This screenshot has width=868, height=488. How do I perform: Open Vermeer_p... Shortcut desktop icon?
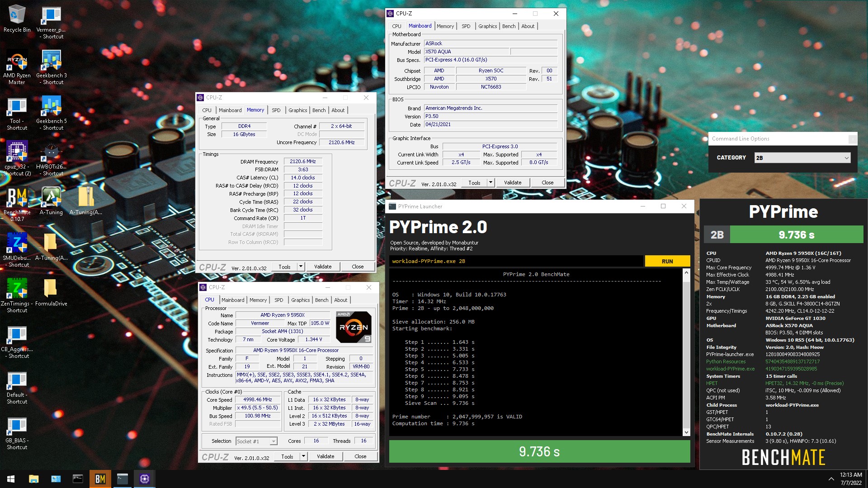(51, 22)
